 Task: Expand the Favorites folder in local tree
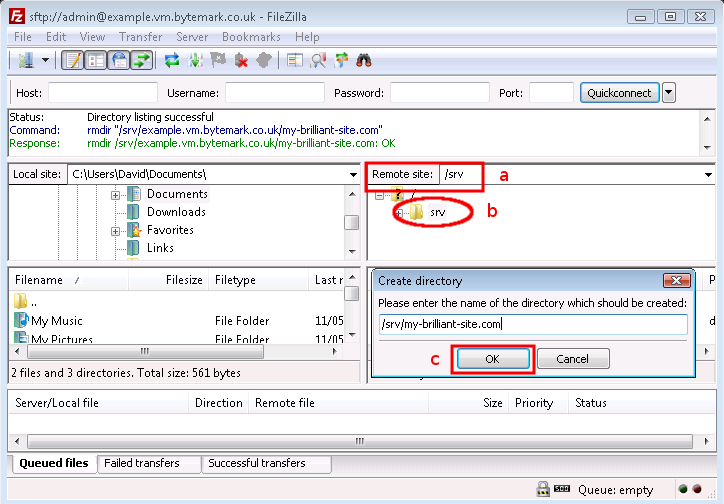coord(115,231)
